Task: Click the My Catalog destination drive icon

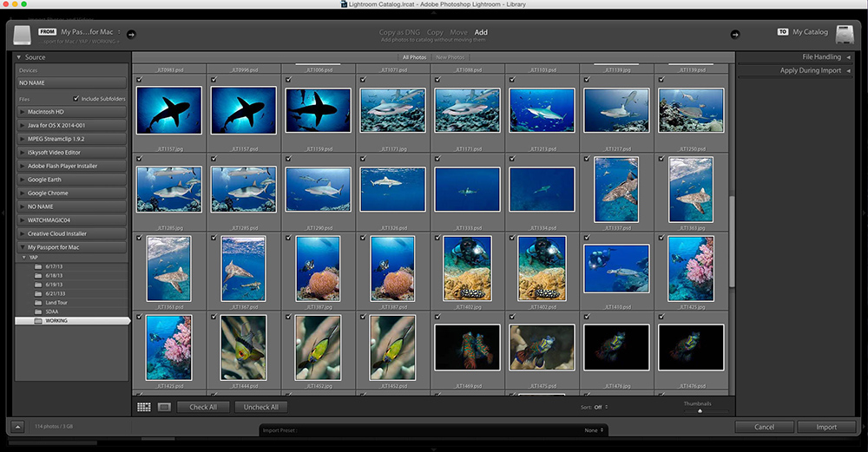Action: pyautogui.click(x=845, y=36)
